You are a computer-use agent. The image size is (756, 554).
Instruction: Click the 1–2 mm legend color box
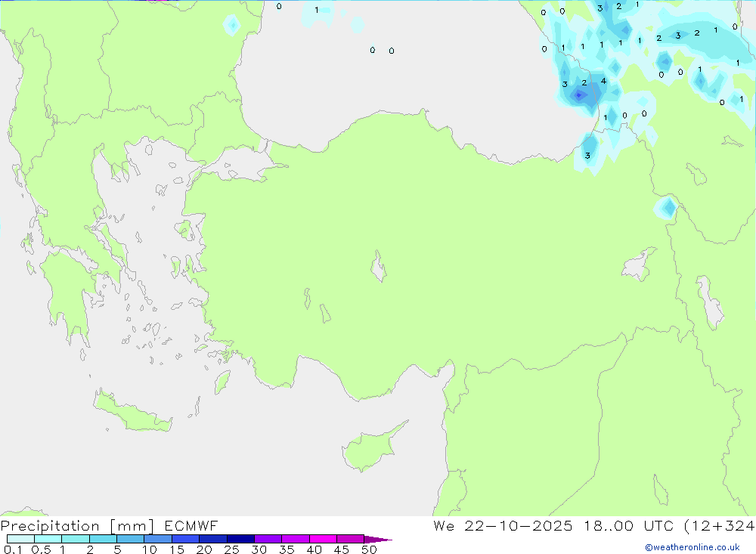point(76,539)
